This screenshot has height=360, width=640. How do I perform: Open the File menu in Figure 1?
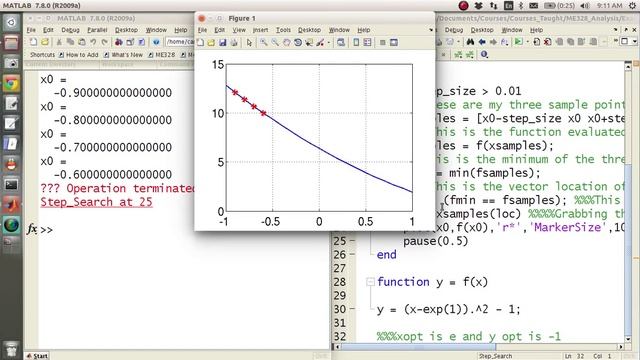click(202, 30)
